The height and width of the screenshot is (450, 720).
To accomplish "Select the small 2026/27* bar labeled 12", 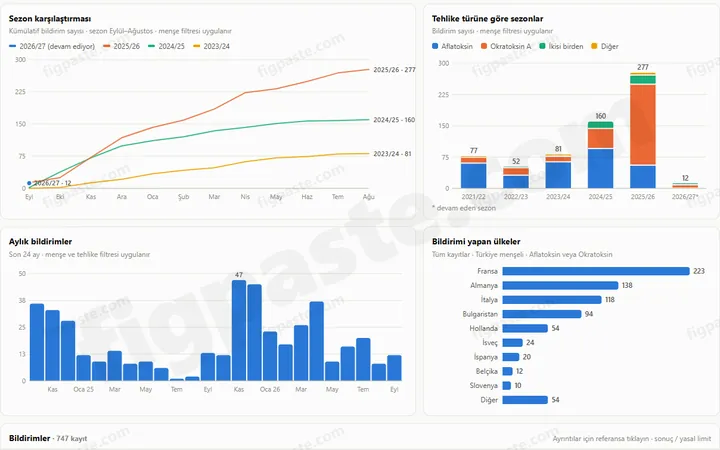I will [x=685, y=186].
